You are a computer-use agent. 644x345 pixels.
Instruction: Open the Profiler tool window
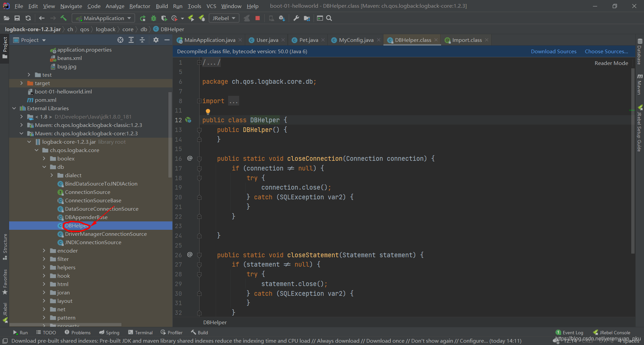click(171, 332)
